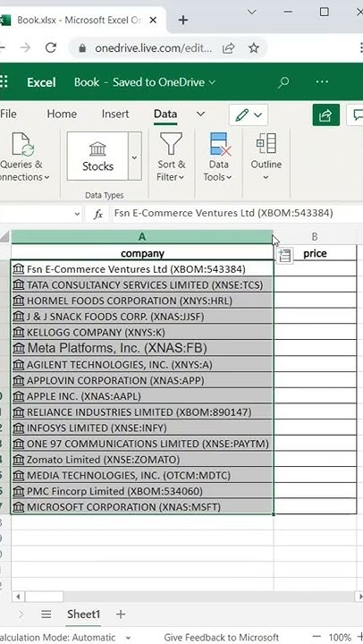Click the insert data field button
Viewport: 363px width, 644px height.
284,256
